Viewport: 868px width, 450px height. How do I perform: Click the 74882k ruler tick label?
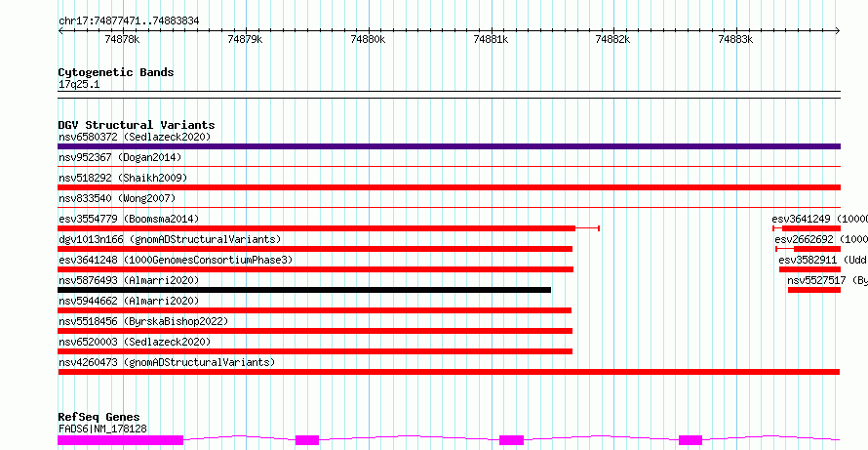coord(612,39)
